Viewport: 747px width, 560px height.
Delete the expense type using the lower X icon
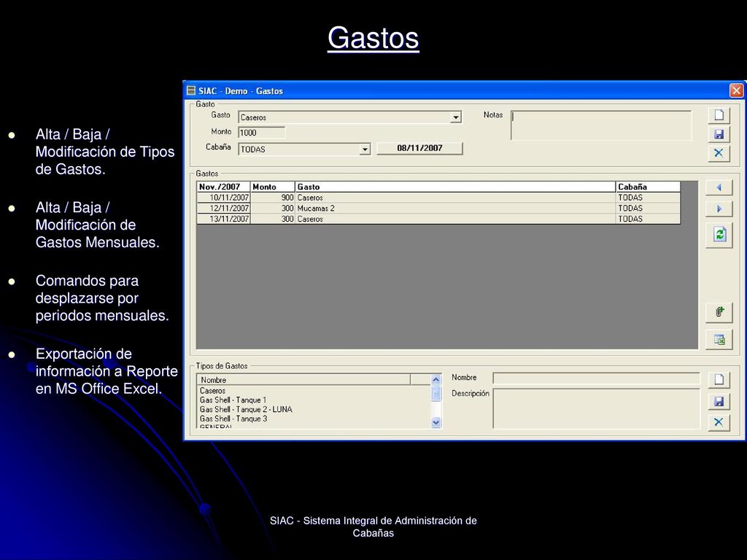point(719,422)
